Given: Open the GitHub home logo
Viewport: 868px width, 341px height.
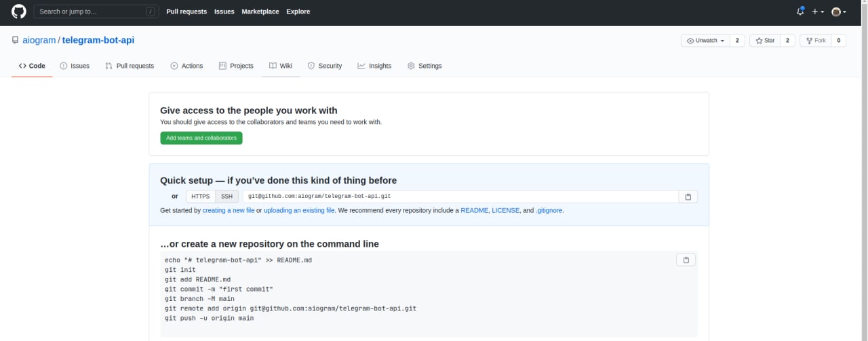Looking at the screenshot, I should pos(18,12).
